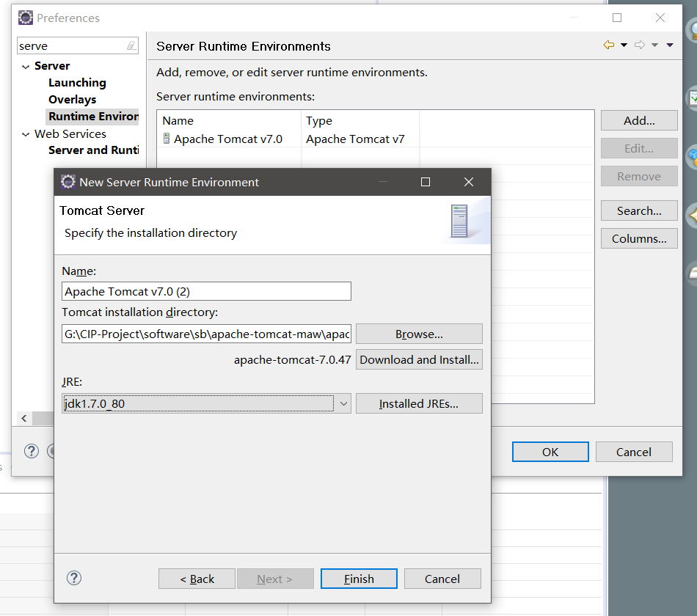Collapse the Server tree node
The width and height of the screenshot is (697, 616).
(x=26, y=67)
